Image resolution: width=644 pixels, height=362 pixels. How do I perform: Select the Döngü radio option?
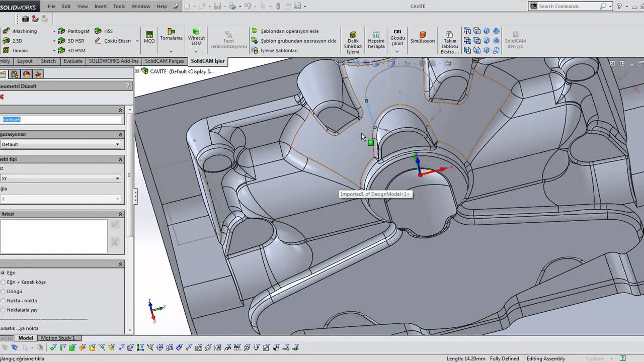pyautogui.click(x=4, y=291)
